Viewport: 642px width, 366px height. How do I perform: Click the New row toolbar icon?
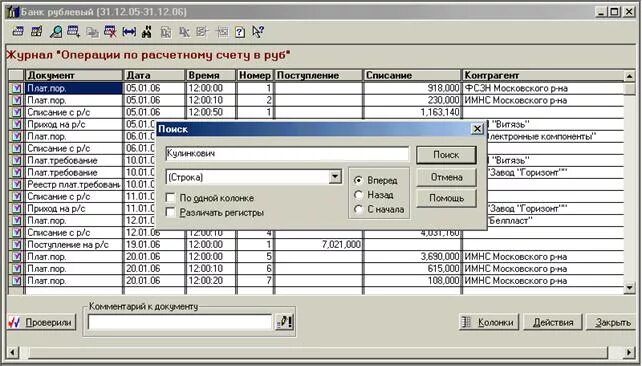18,32
